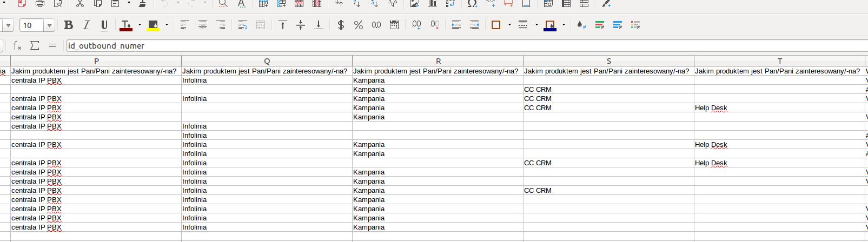
Task: Center text vertically in cell
Action: click(x=301, y=25)
